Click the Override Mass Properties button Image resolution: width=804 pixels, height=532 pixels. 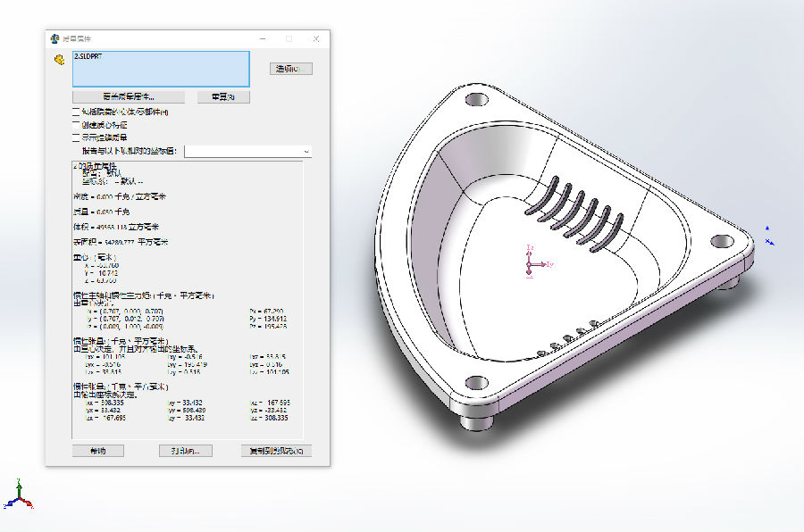[128, 96]
